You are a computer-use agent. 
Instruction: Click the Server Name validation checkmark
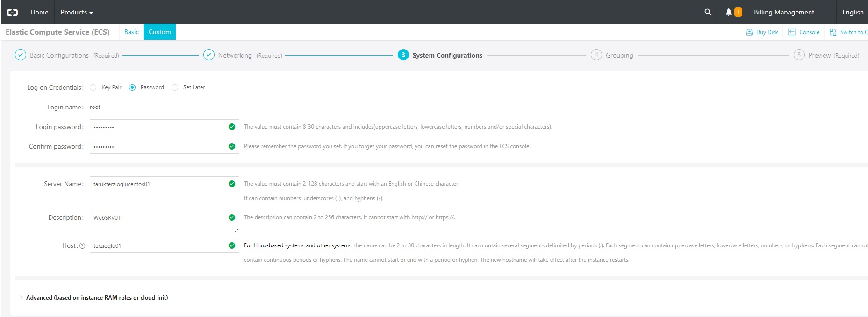(x=232, y=184)
